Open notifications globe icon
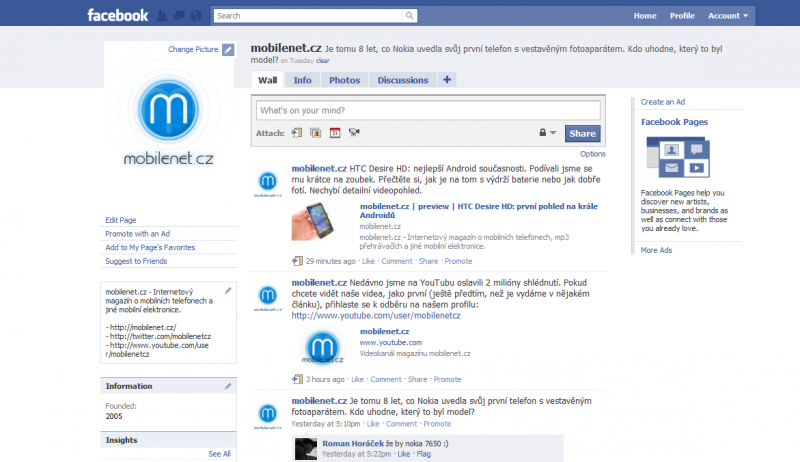Image resolution: width=800 pixels, height=462 pixels. [196, 16]
